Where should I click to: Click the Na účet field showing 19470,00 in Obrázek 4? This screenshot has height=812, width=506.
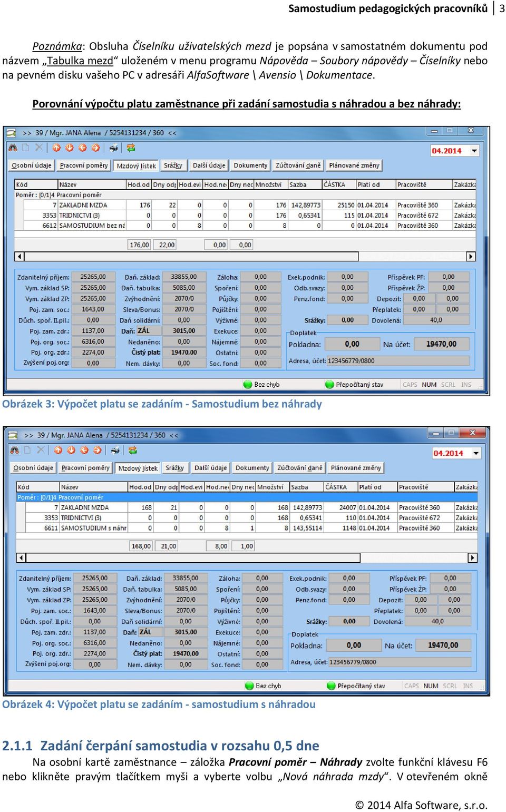[x=443, y=645]
